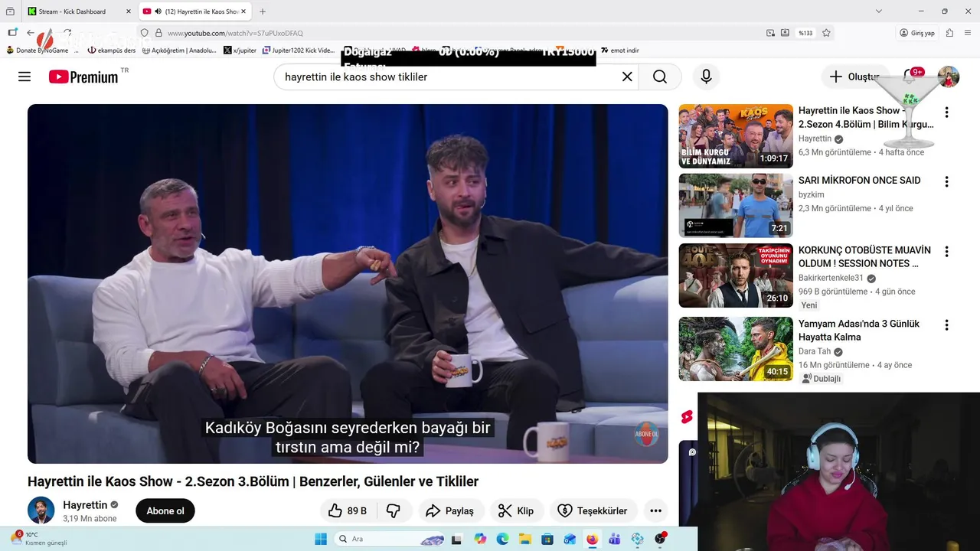This screenshot has height=551, width=980.
Task: Clear the search box text
Action: coord(627,77)
